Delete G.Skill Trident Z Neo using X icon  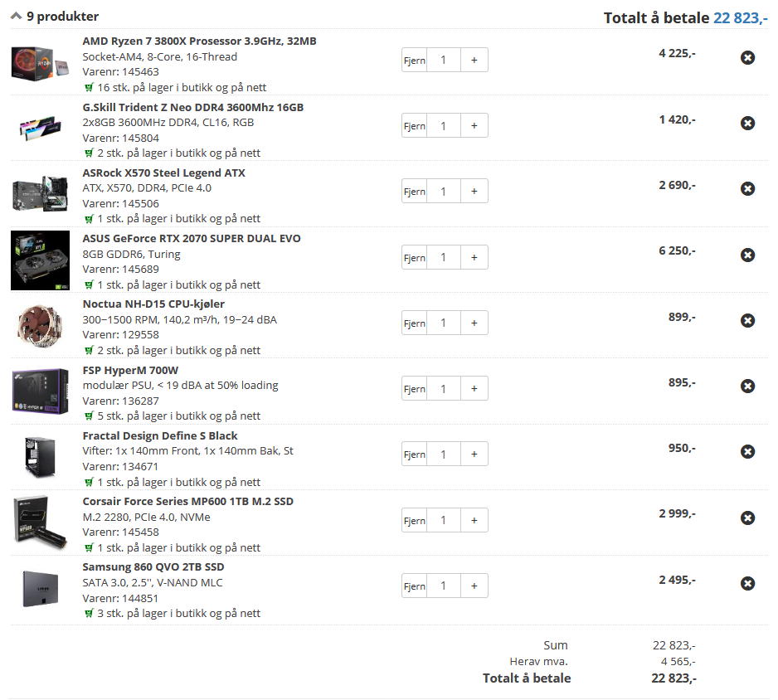[747, 123]
